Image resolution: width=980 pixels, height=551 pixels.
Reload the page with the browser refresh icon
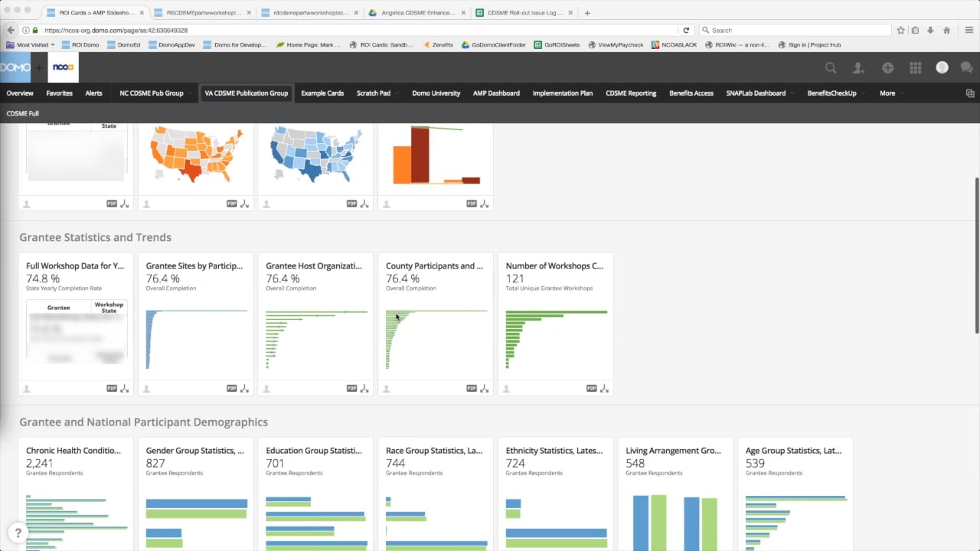tap(686, 31)
